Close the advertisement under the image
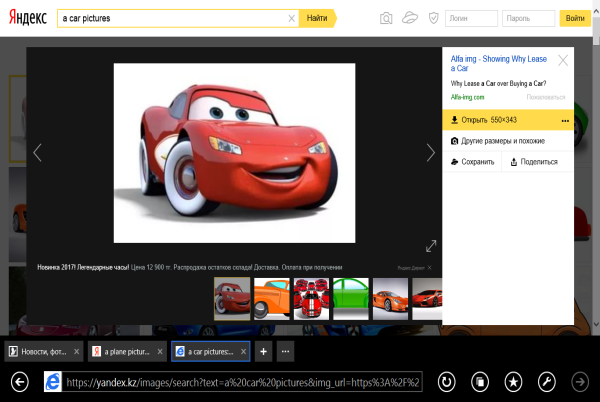600x402 pixels. click(430, 268)
